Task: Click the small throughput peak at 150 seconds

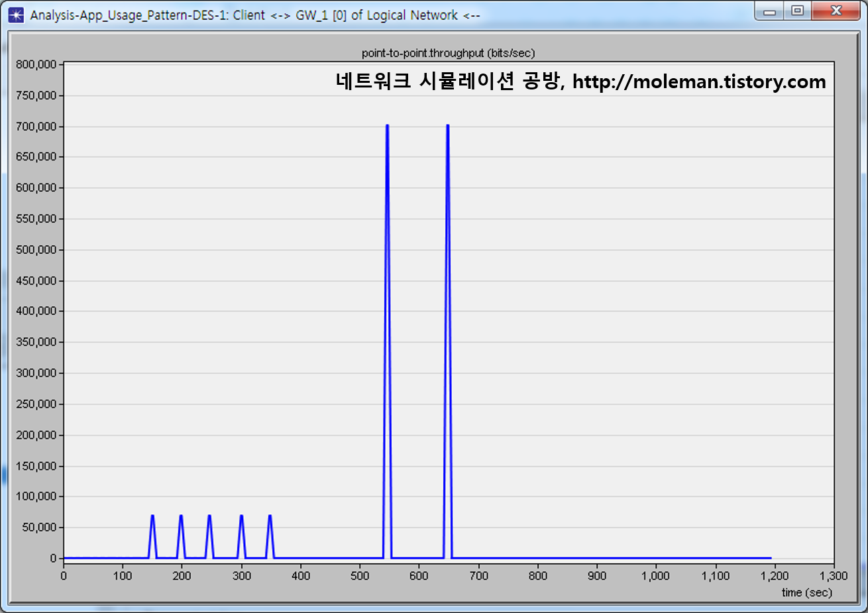Action: [x=152, y=516]
